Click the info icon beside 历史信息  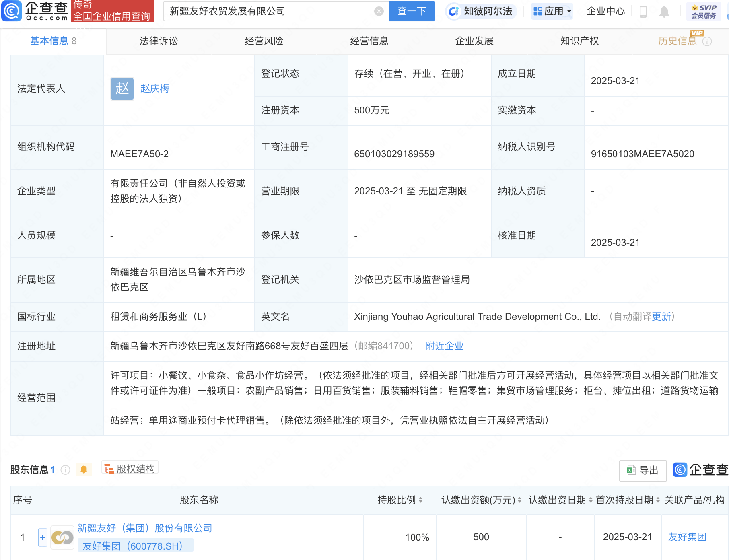[707, 41]
